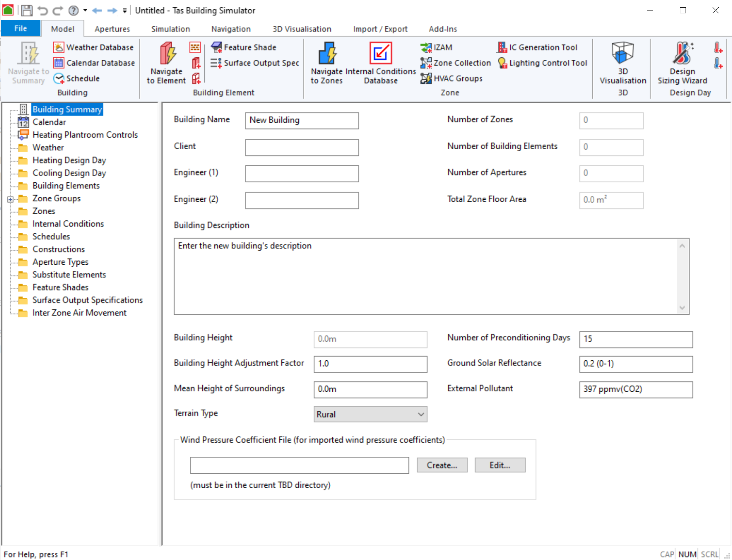732x560 pixels.
Task: Open the Help question mark icon
Action: (73, 10)
